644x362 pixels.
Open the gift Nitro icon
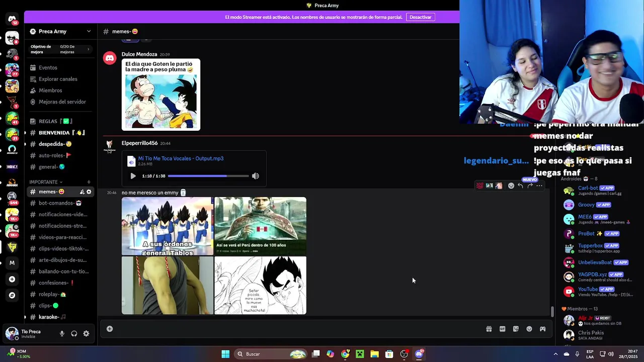click(x=489, y=329)
